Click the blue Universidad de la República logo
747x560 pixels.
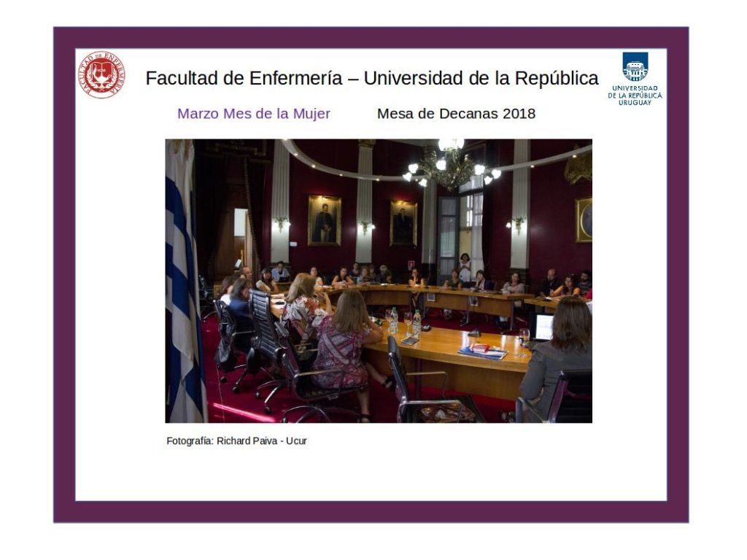(635, 67)
